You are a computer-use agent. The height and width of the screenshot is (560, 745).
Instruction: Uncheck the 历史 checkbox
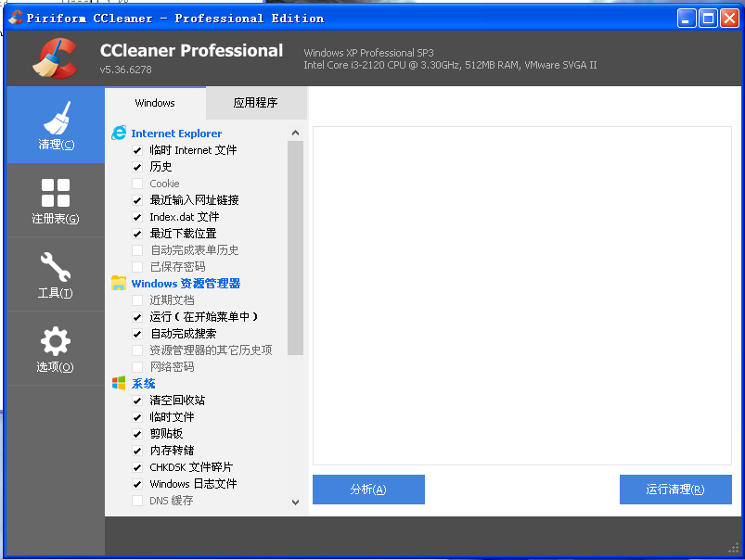pyautogui.click(x=137, y=167)
